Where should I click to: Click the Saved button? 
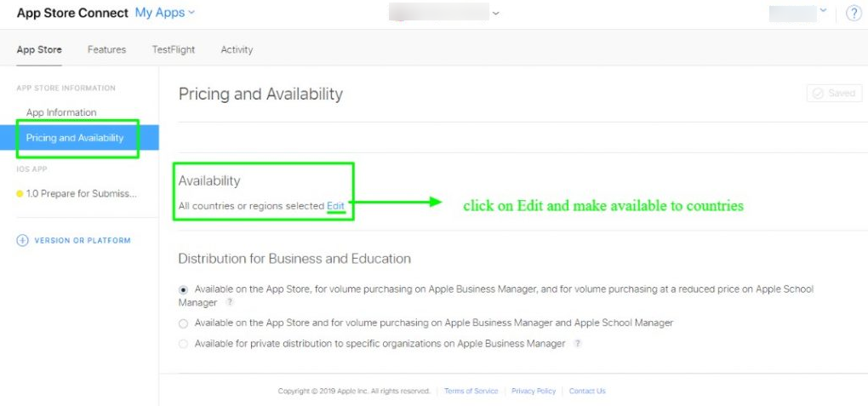click(x=834, y=93)
